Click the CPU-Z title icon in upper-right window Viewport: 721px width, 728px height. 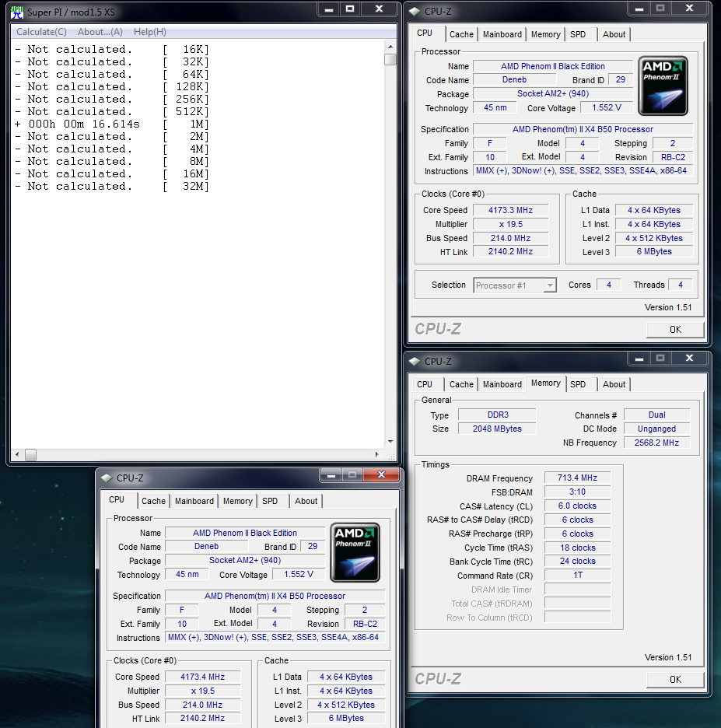pyautogui.click(x=415, y=12)
